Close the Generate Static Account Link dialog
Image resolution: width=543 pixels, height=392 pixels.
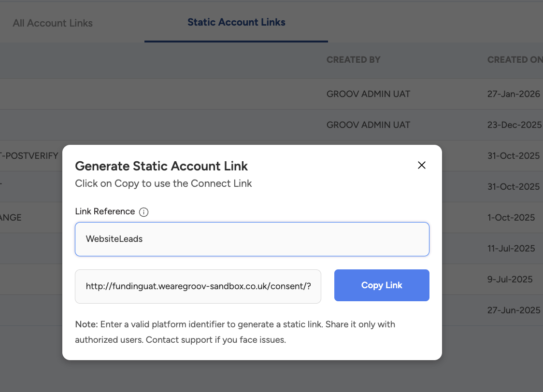pos(422,165)
